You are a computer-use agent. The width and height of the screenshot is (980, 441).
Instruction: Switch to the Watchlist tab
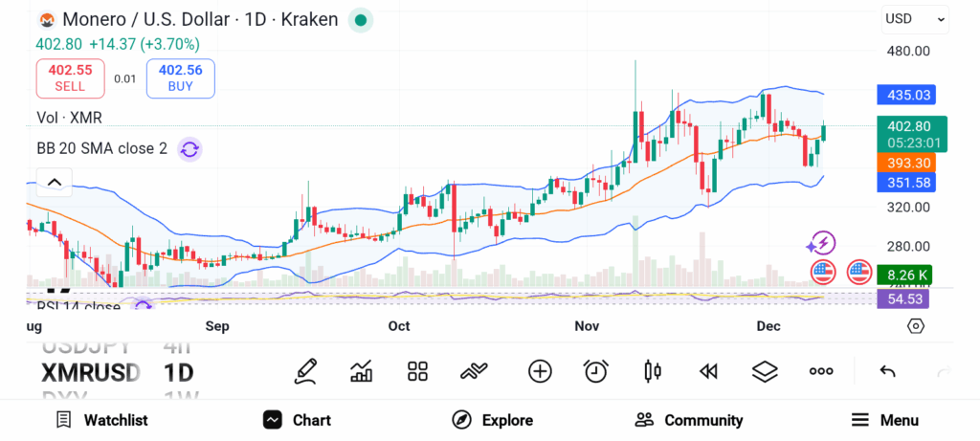click(x=101, y=420)
